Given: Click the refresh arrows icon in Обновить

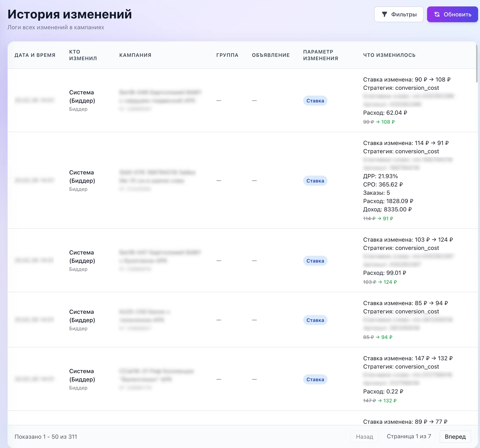Looking at the screenshot, I should pyautogui.click(x=437, y=15).
